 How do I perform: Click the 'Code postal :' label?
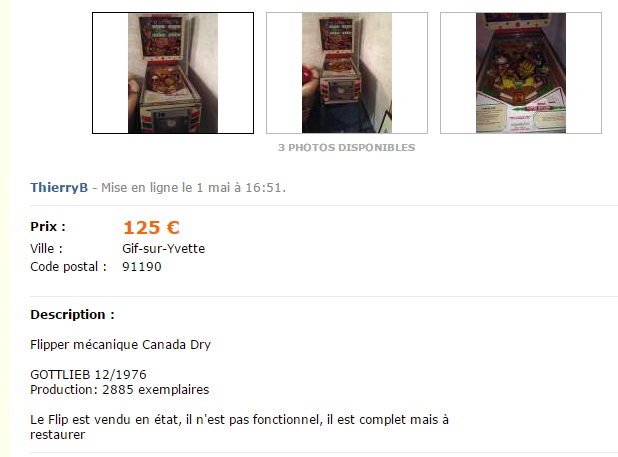tap(69, 267)
